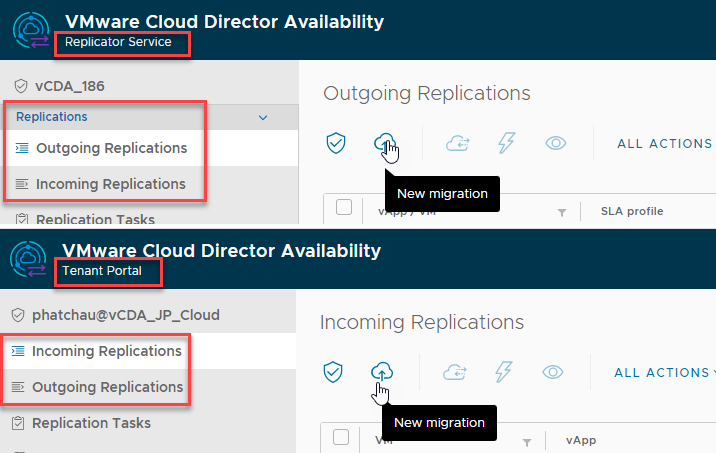
Task: Select Outgoing Replications in Tenant Portal sidebar
Action: [107, 387]
